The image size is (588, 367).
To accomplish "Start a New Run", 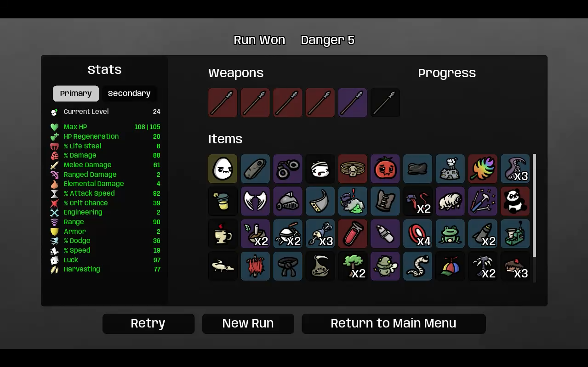I will tap(248, 324).
